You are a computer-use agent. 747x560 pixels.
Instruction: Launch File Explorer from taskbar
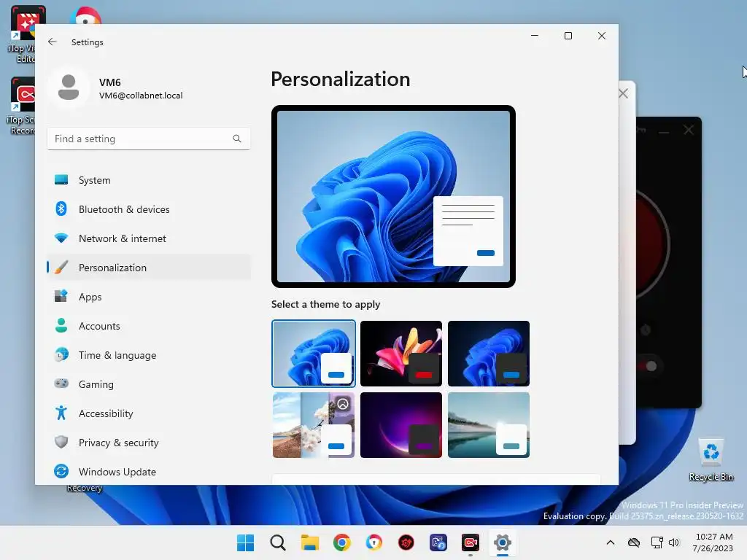point(309,542)
